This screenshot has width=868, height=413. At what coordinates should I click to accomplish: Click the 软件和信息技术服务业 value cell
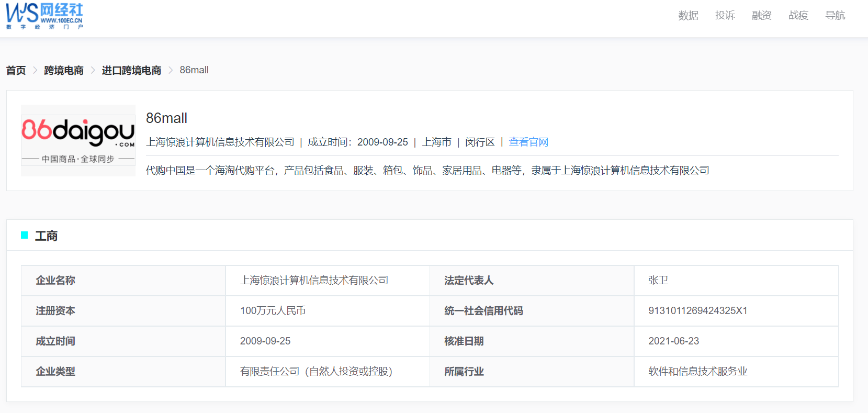[x=736, y=372]
